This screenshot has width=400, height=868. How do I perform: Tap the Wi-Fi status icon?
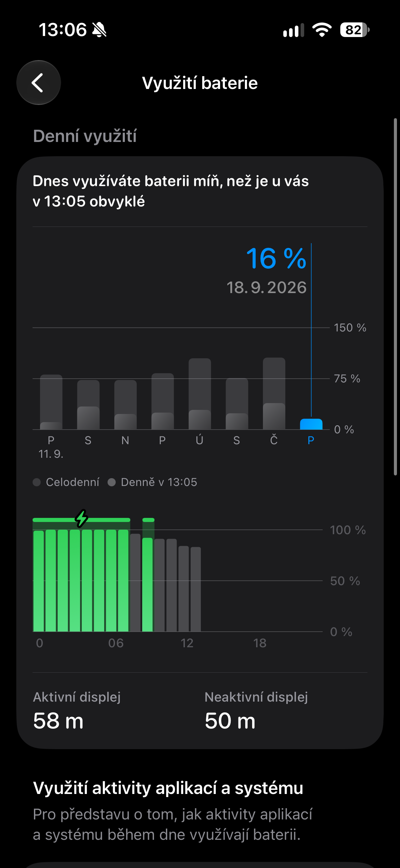point(322,30)
